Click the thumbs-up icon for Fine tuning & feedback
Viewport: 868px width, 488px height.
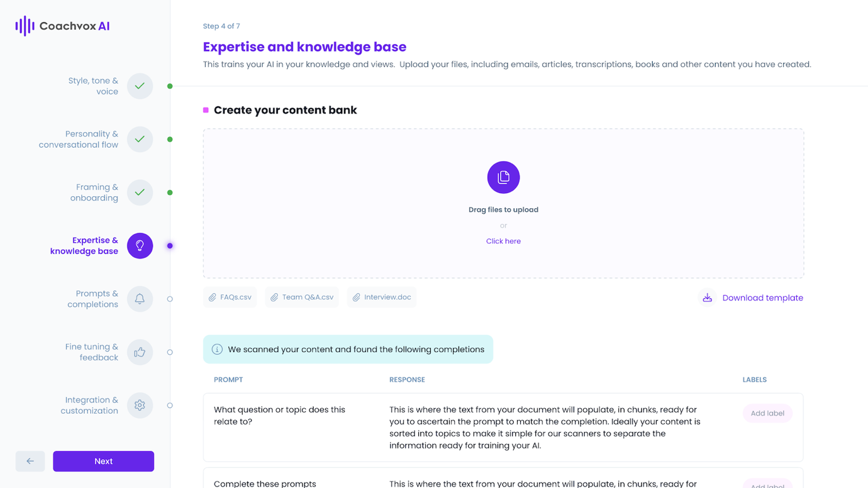pyautogui.click(x=139, y=352)
